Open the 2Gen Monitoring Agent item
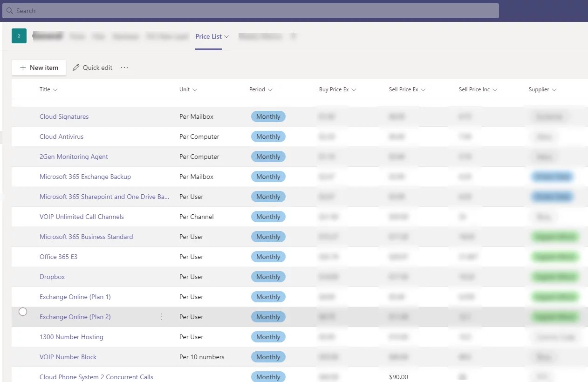The height and width of the screenshot is (382, 588). click(74, 157)
